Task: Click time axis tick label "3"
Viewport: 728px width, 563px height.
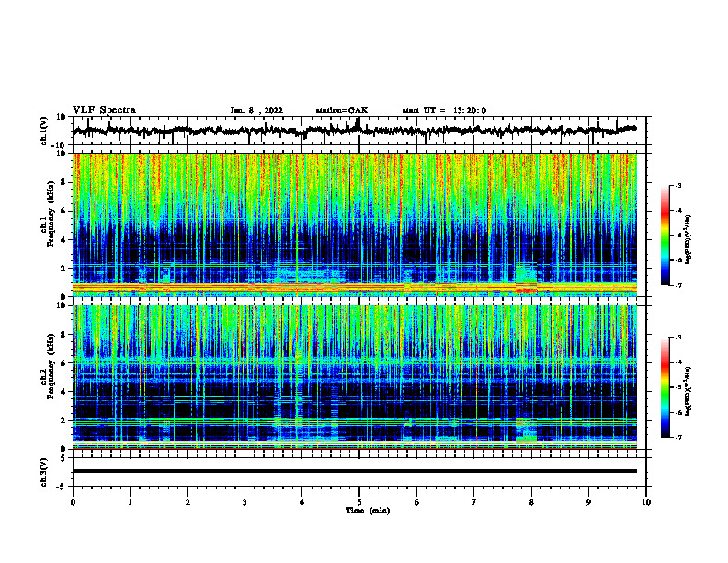Action: point(245,502)
